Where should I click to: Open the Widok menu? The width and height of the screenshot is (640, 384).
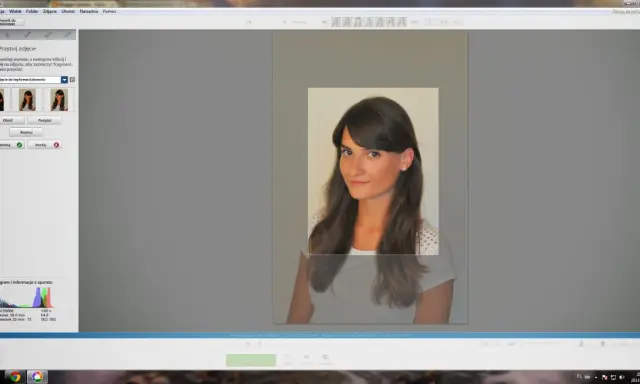[15, 11]
